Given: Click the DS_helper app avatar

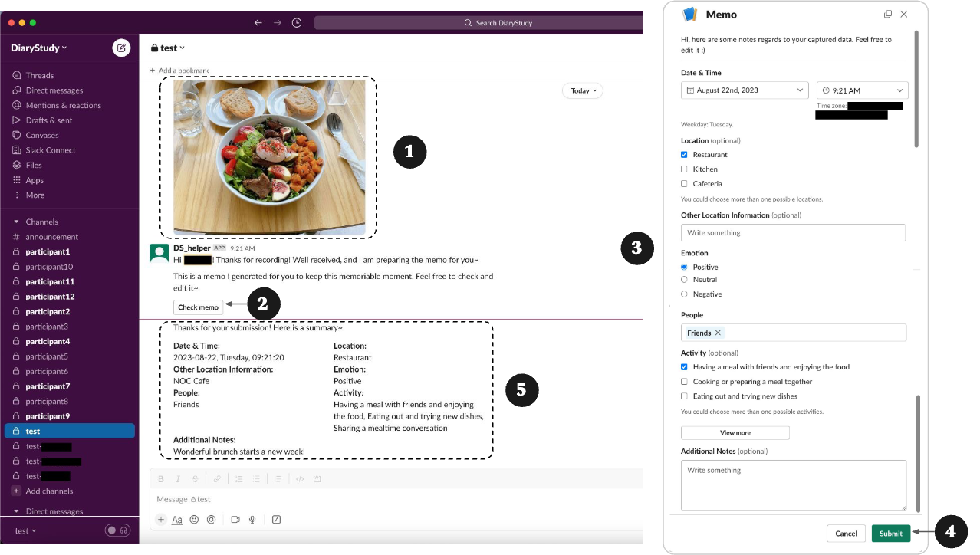Looking at the screenshot, I should [x=159, y=253].
